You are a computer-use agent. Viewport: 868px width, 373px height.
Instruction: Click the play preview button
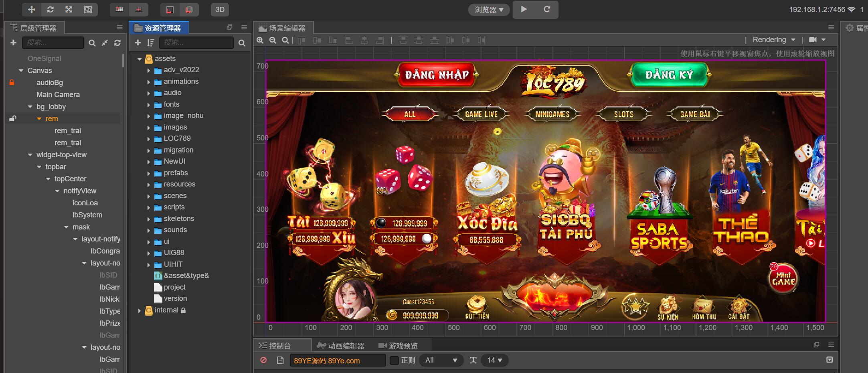(524, 9)
